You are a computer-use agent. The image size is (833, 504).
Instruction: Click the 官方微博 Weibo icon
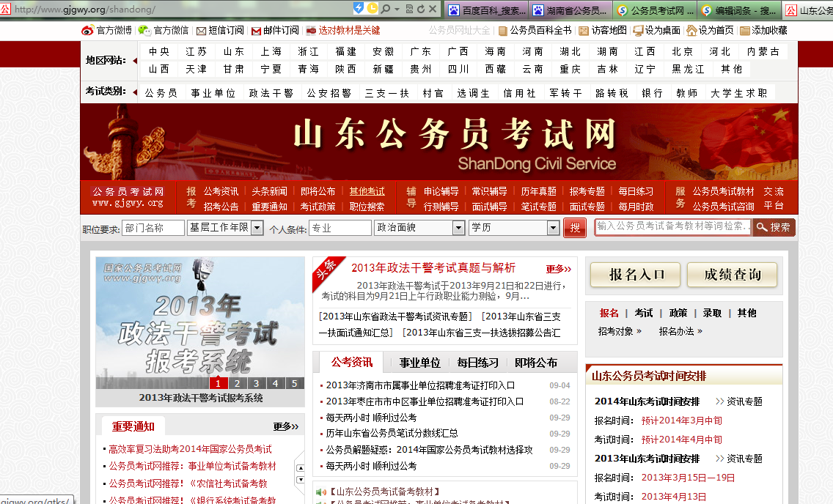(88, 31)
